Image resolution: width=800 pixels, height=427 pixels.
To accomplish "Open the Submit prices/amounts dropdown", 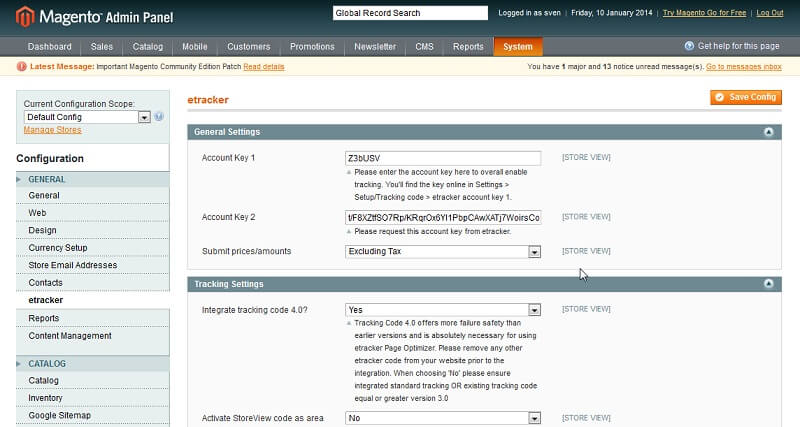I will (443, 252).
